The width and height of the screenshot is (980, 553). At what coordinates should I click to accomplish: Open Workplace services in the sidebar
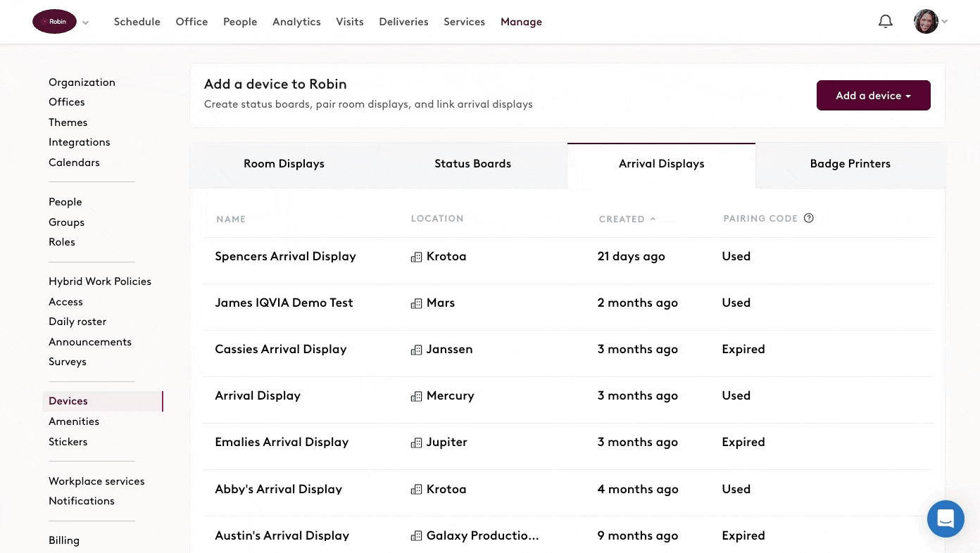pyautogui.click(x=96, y=481)
